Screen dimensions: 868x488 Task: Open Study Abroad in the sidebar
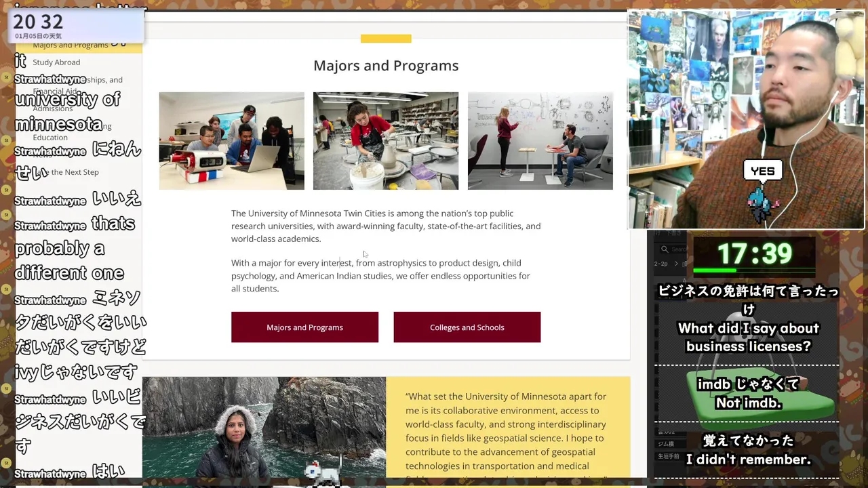tap(56, 62)
